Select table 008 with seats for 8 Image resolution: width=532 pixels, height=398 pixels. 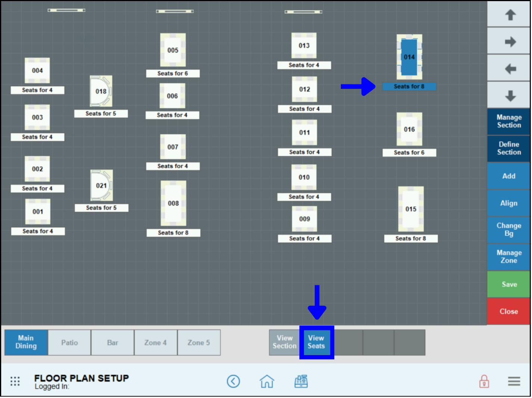[x=173, y=203]
